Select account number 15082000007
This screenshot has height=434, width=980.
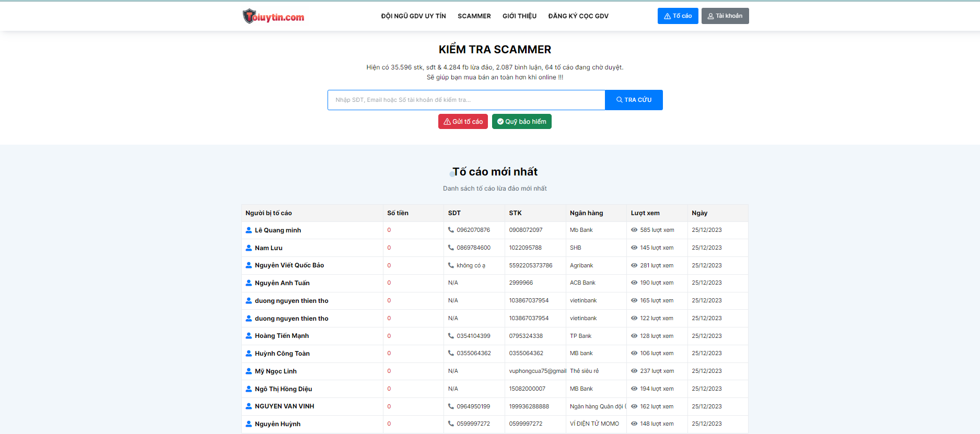pyautogui.click(x=527, y=389)
